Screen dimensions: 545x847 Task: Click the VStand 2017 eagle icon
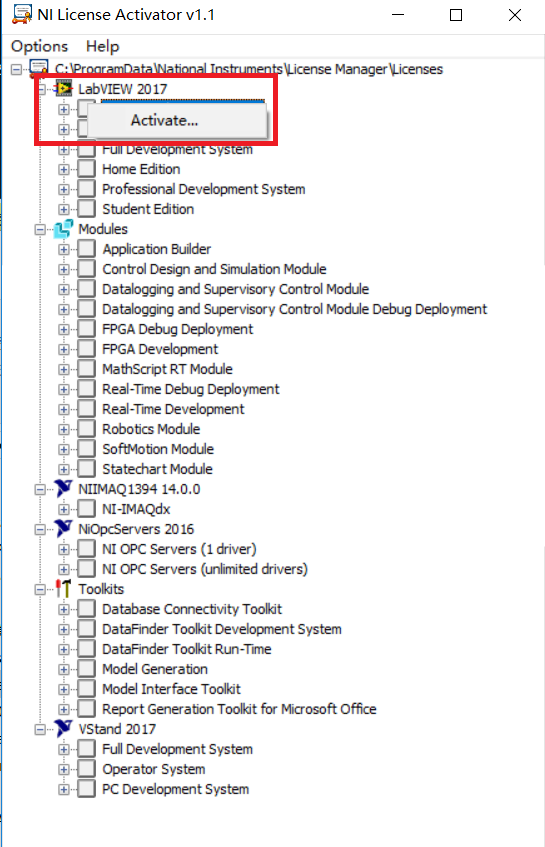tap(63, 728)
